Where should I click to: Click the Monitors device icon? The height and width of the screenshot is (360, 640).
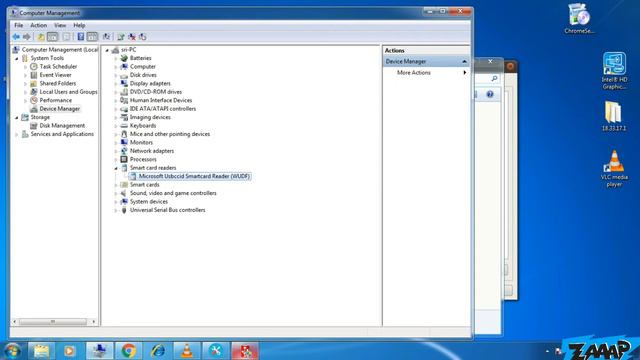(x=124, y=142)
